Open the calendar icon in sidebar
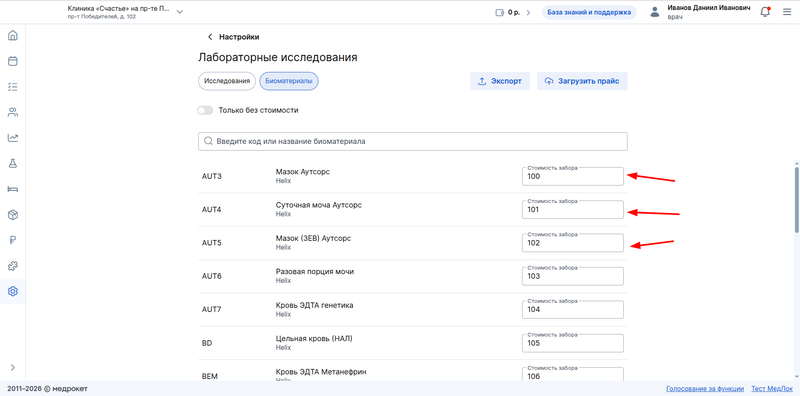The height and width of the screenshot is (396, 800). point(13,61)
